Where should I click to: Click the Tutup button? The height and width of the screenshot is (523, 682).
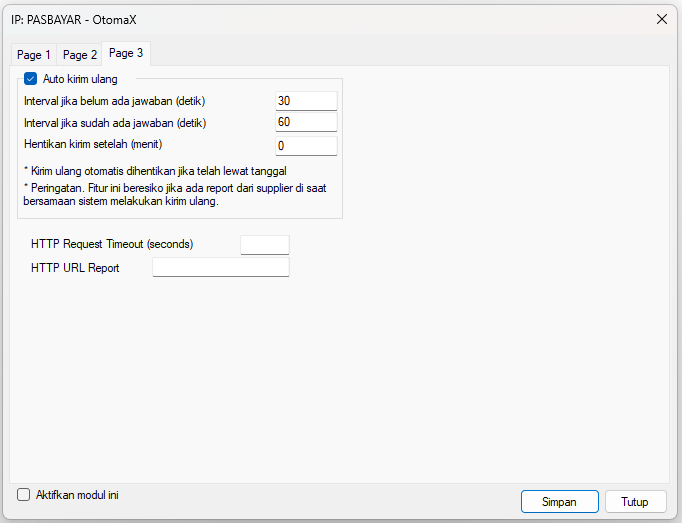[x=635, y=502]
